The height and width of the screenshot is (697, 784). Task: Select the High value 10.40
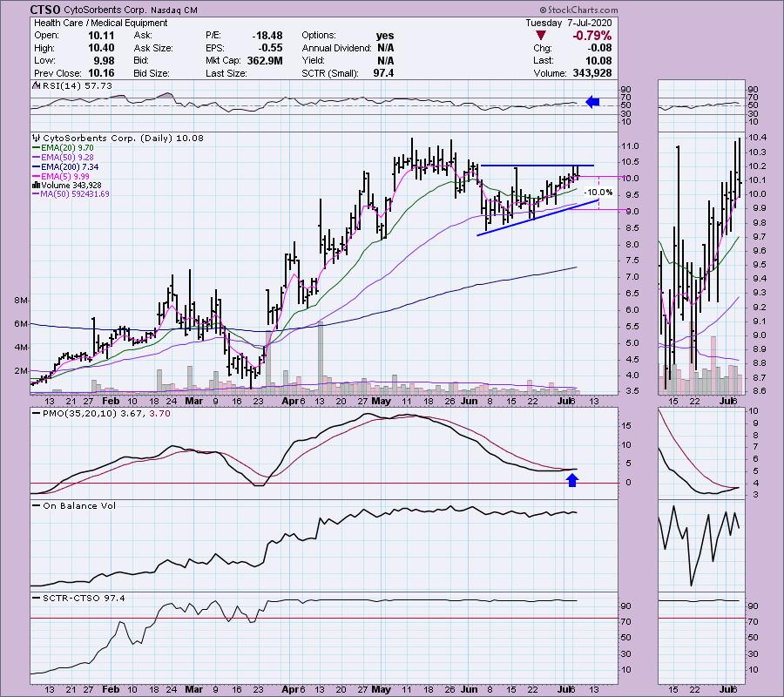click(x=101, y=48)
